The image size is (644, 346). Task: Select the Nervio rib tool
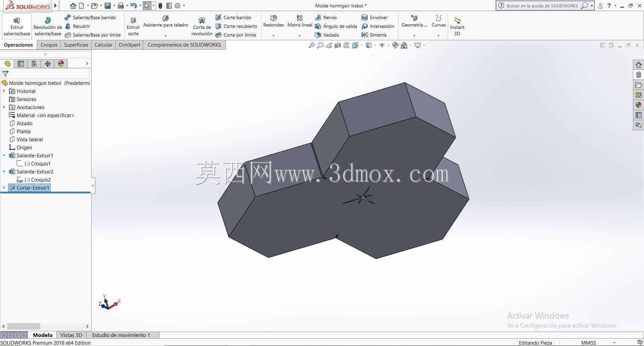(326, 17)
